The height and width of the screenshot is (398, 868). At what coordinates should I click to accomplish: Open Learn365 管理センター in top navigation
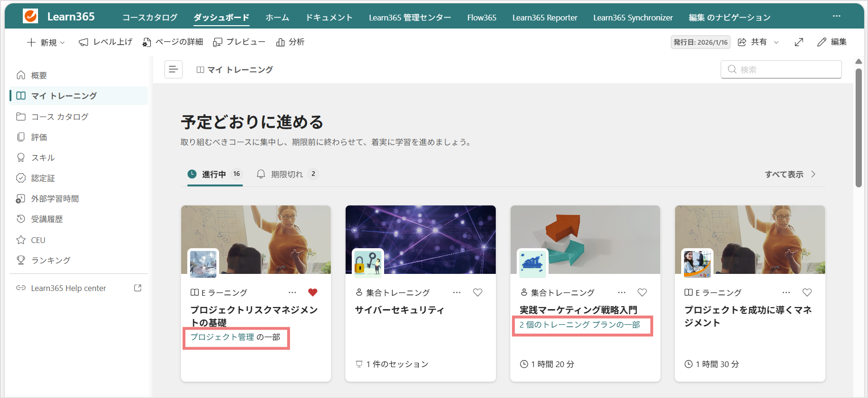410,18
